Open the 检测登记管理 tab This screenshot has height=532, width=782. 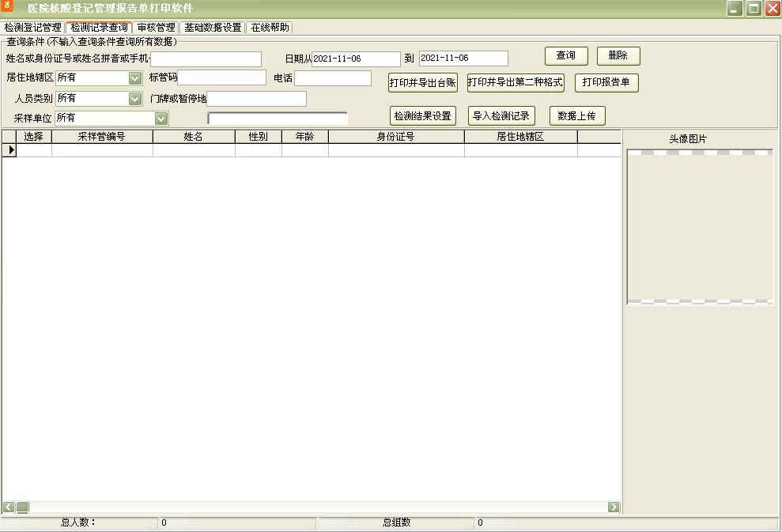(x=33, y=28)
